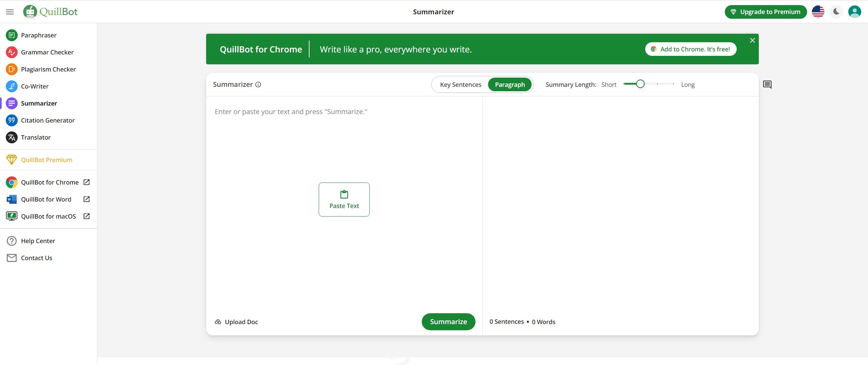This screenshot has width=868, height=365.
Task: Open external link icon for QuillBot for Chrome
Action: coord(87,182)
